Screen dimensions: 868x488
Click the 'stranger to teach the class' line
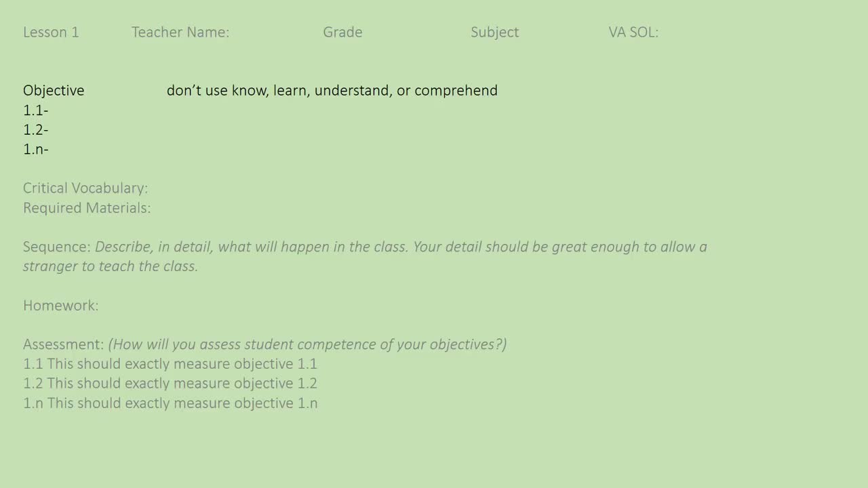111,266
